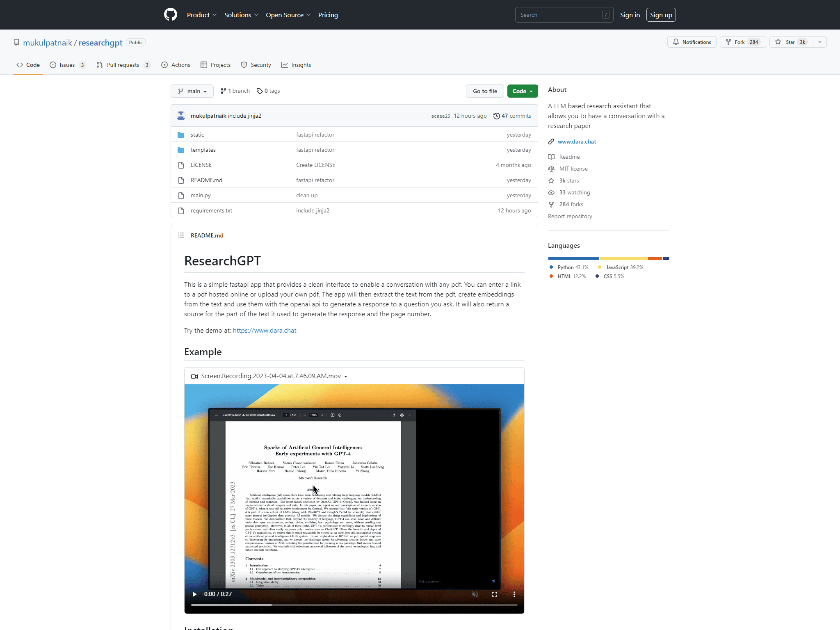
Task: Open the www.dara.chat About link
Action: (577, 142)
